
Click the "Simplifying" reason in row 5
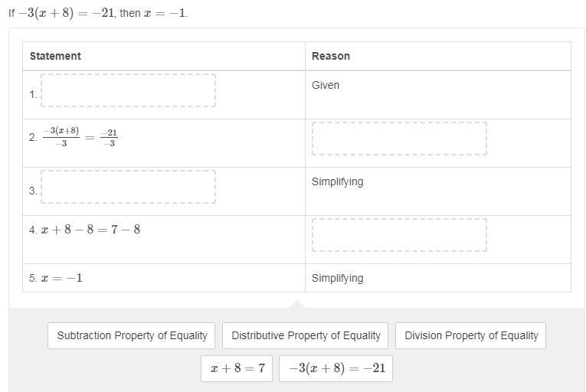[337, 278]
